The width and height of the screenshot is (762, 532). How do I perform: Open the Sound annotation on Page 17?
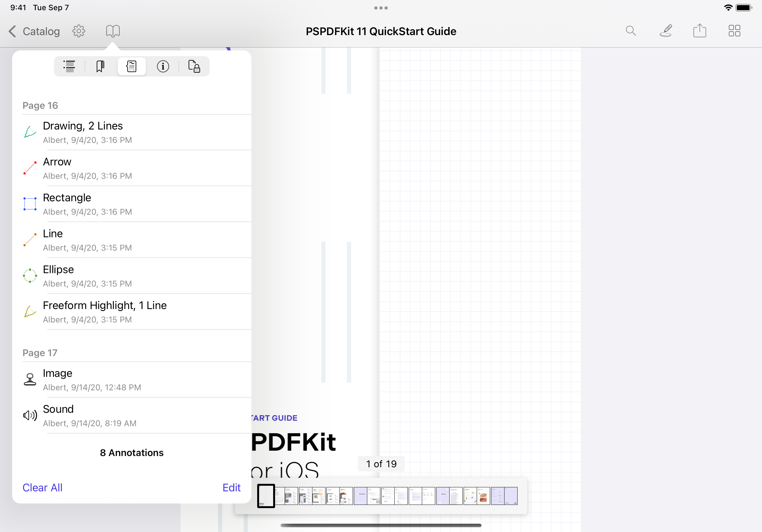tap(133, 415)
